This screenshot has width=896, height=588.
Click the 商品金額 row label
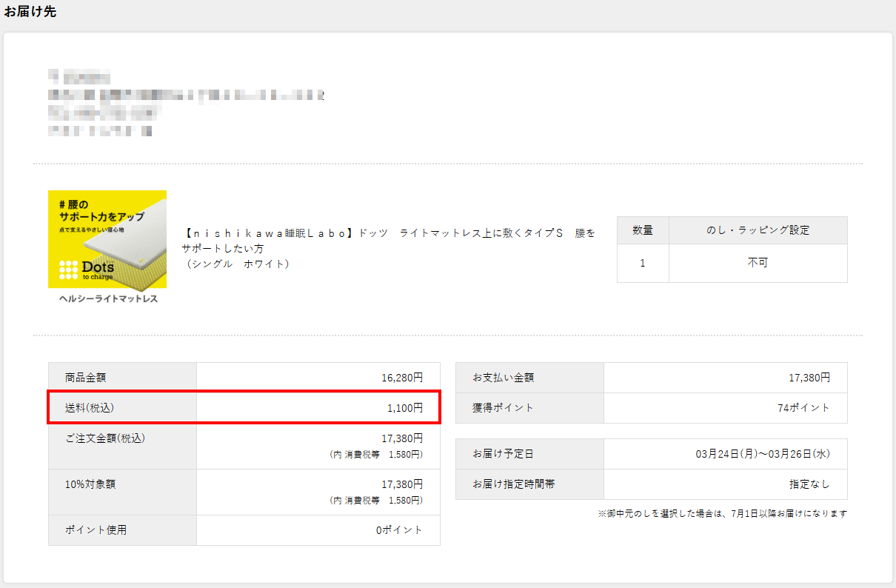(85, 378)
